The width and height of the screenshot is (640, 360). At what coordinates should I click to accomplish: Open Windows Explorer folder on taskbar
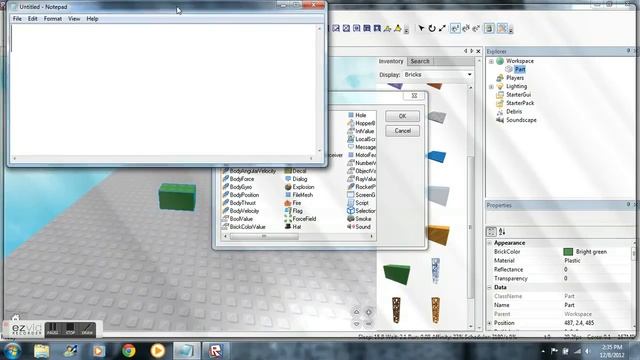coord(41,351)
